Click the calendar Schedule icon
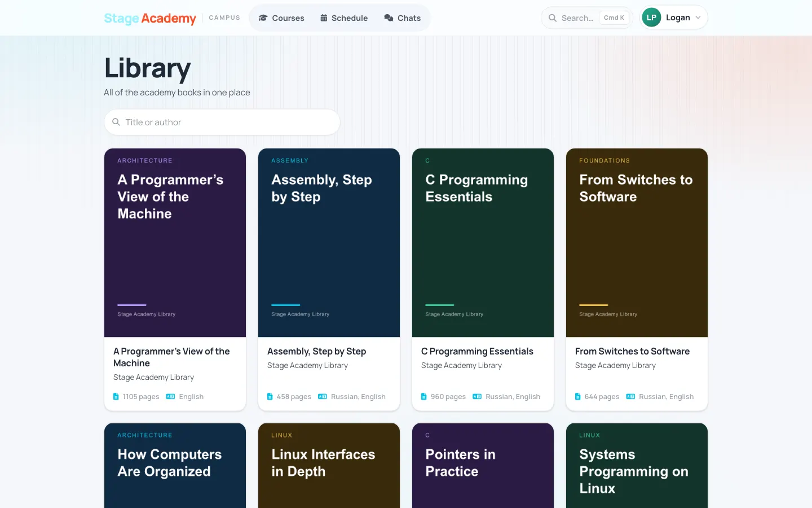Image resolution: width=812 pixels, height=508 pixels. [324, 18]
